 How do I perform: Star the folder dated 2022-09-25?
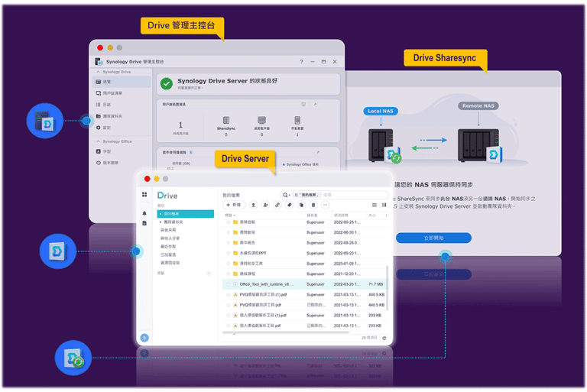[228, 222]
